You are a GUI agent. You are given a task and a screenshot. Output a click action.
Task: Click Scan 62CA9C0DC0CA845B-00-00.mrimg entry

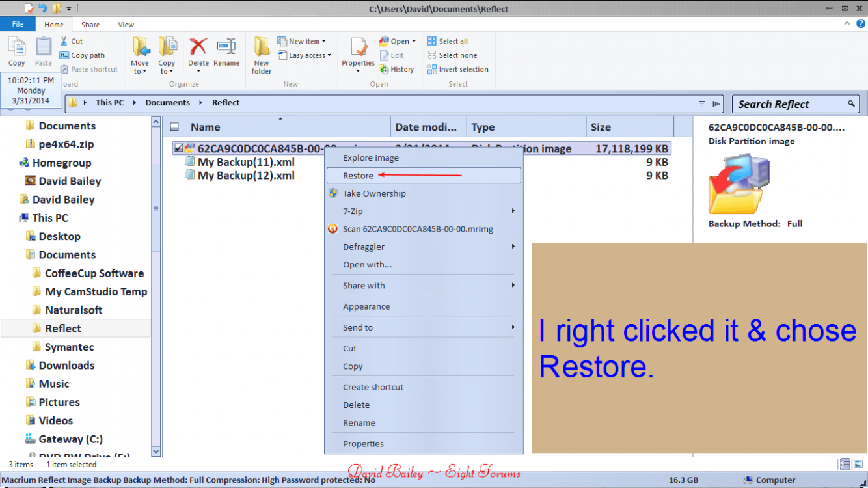[424, 229]
